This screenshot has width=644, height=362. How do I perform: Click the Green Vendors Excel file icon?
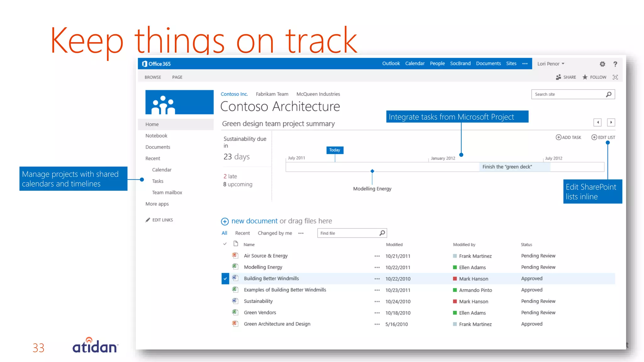coord(235,312)
